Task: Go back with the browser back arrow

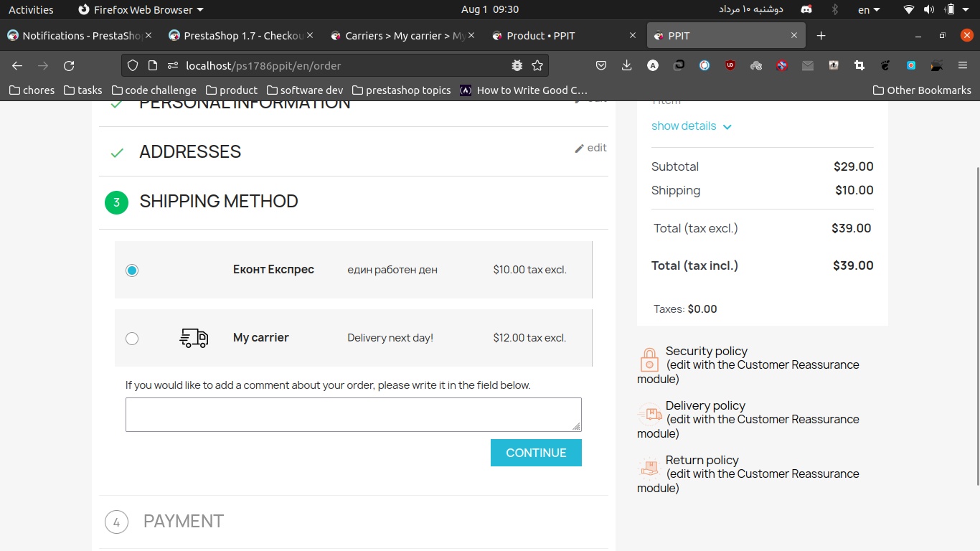Action: [x=17, y=65]
